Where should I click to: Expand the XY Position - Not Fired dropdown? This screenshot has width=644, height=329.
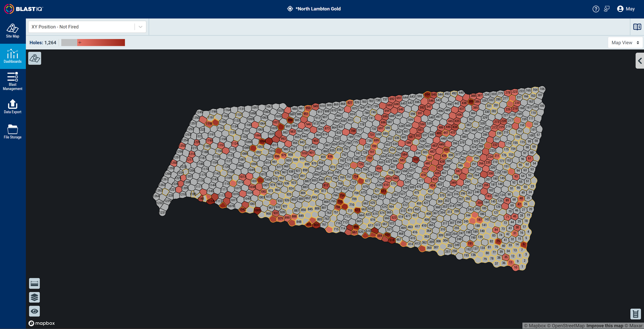pos(87,27)
